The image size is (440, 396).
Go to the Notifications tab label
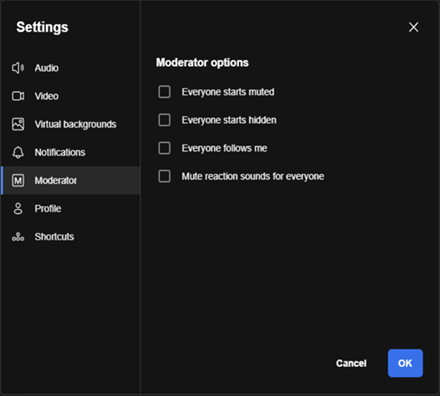tap(60, 152)
